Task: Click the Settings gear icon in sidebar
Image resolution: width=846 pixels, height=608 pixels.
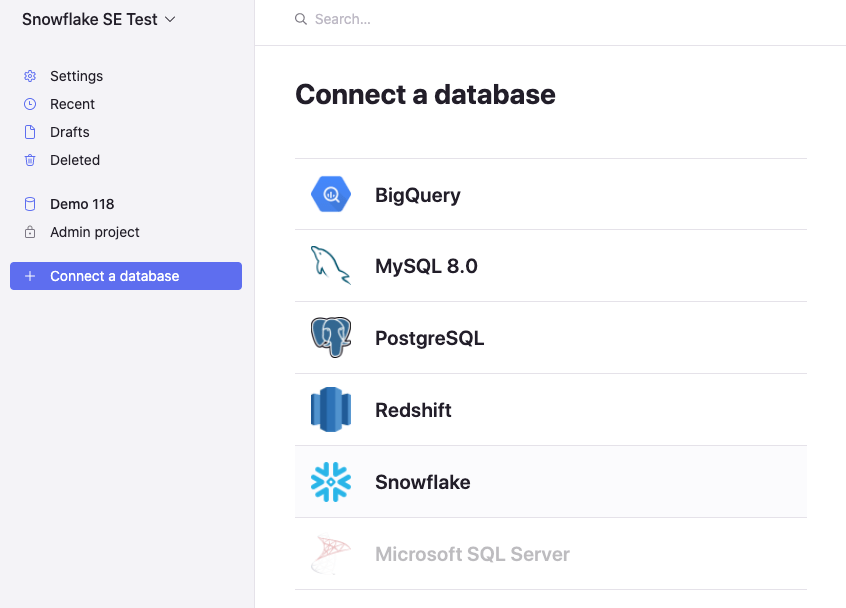Action: click(x=30, y=76)
